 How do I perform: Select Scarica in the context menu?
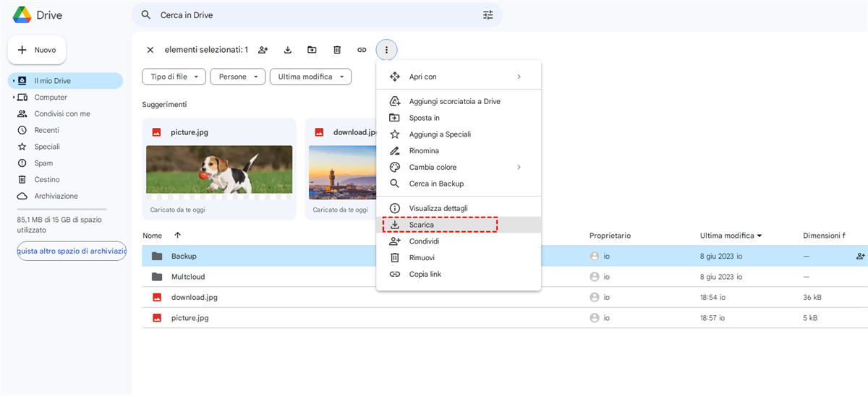[x=459, y=225]
